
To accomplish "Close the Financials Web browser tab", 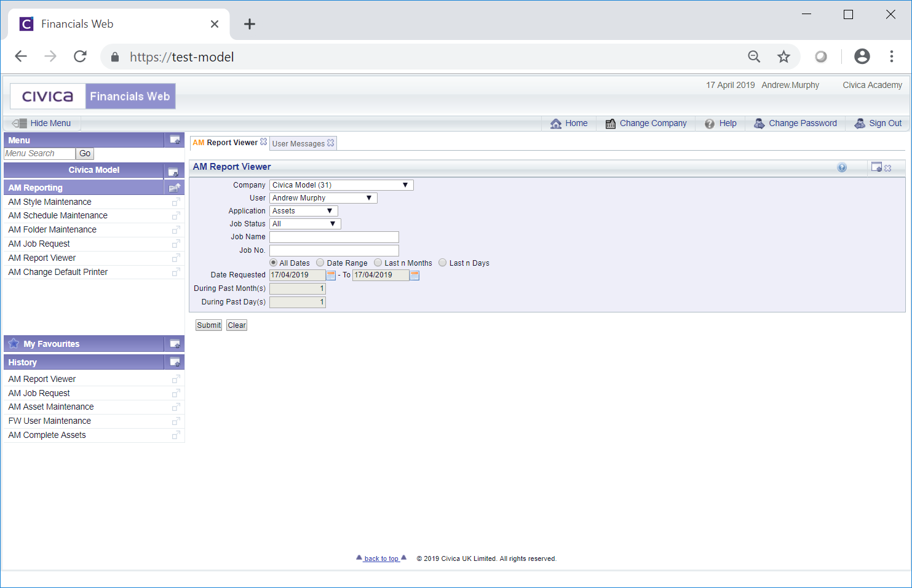I will (215, 24).
